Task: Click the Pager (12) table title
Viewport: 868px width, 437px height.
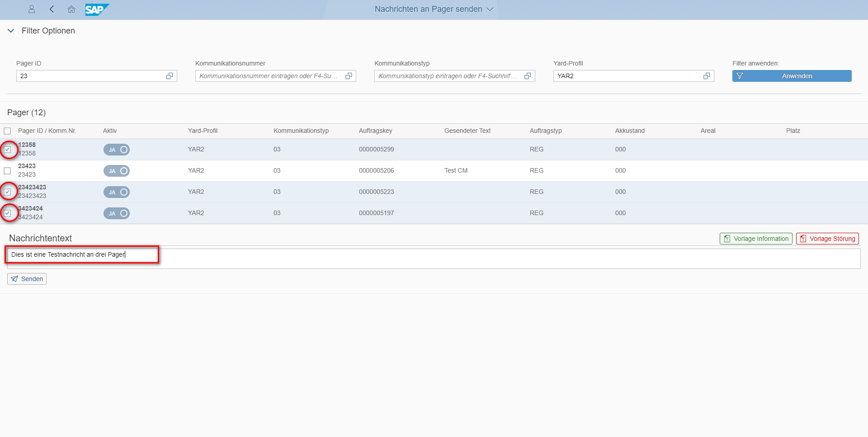Action: (x=26, y=113)
